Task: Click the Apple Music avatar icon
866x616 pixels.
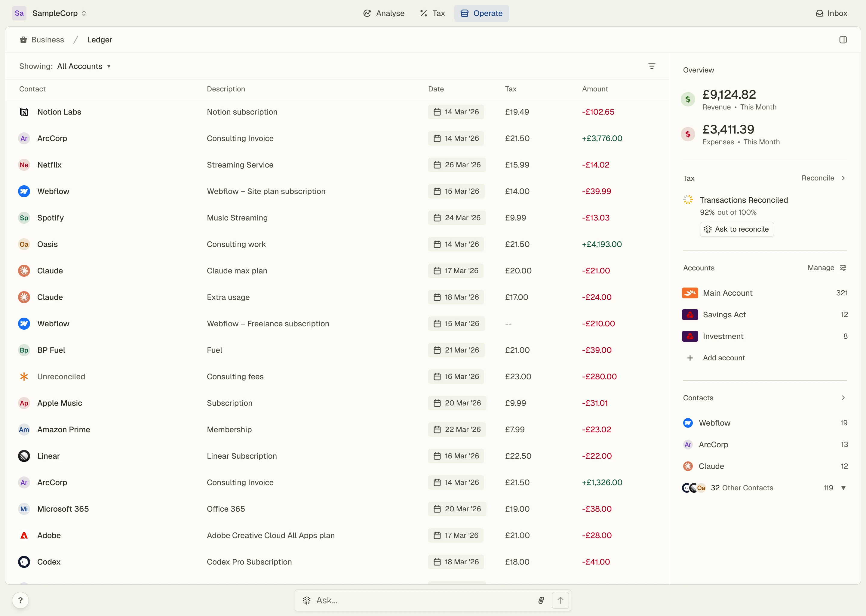Action: [24, 403]
